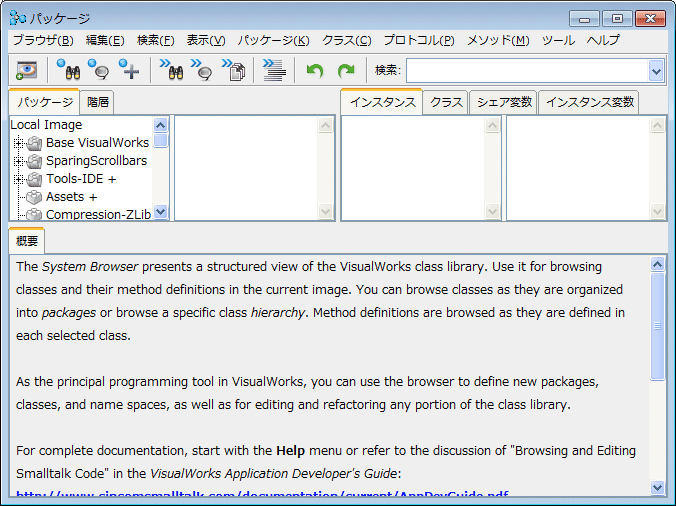Viewport: 676px width, 506px height.
Task: Click the blue-dot plus icon in toolbar
Action: tap(129, 70)
